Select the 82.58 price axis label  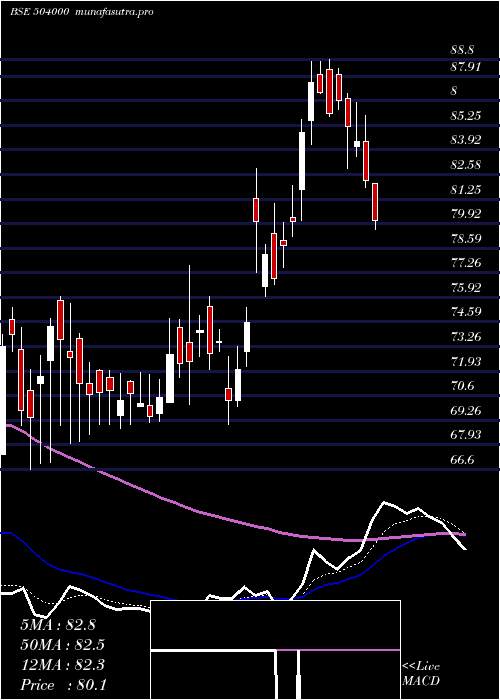tap(466, 165)
